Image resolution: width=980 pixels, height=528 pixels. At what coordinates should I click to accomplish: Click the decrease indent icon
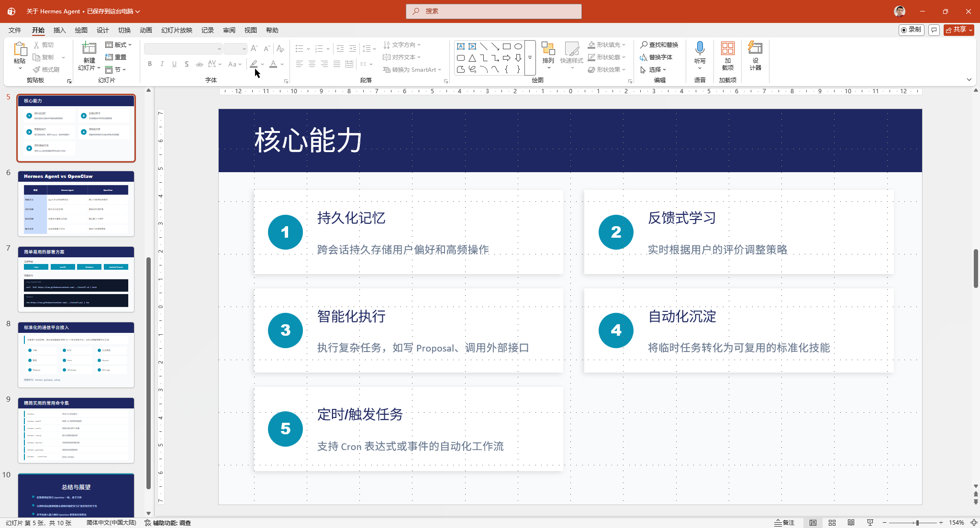[340, 49]
